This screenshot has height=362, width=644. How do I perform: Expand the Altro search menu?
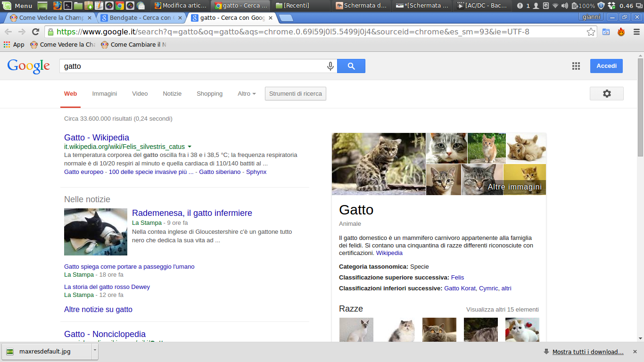247,93
